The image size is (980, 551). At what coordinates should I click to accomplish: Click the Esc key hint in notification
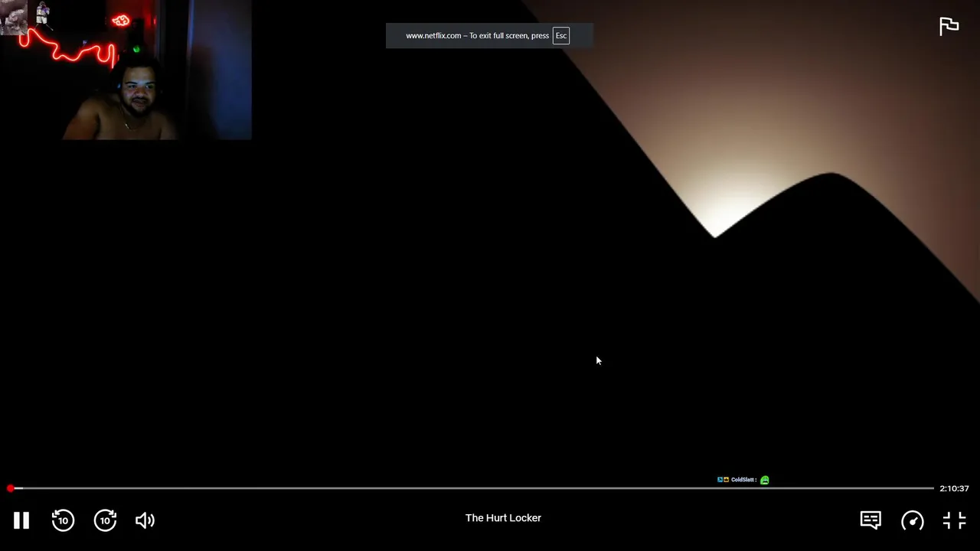coord(561,36)
